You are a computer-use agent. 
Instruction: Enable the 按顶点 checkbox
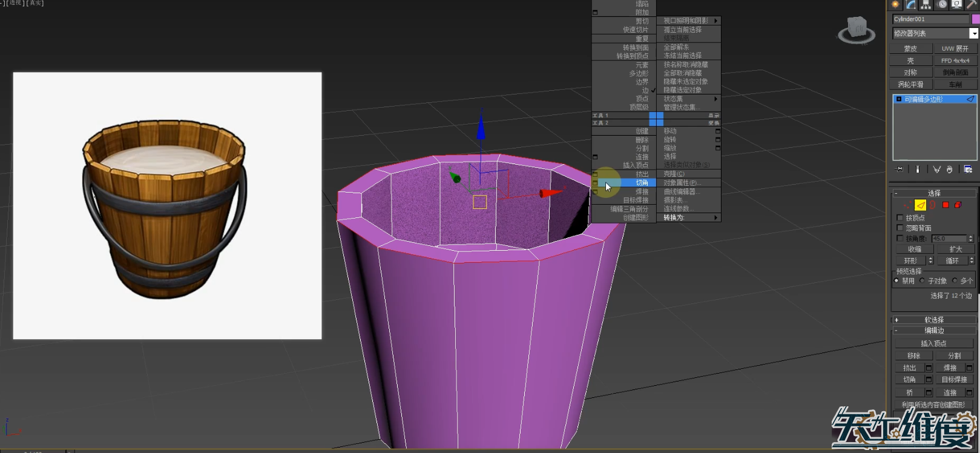(x=900, y=218)
